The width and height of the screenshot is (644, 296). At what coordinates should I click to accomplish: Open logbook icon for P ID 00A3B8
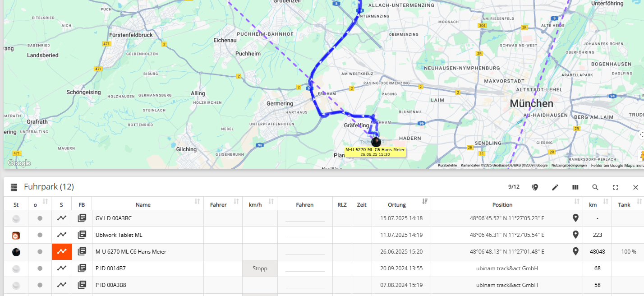tap(82, 285)
